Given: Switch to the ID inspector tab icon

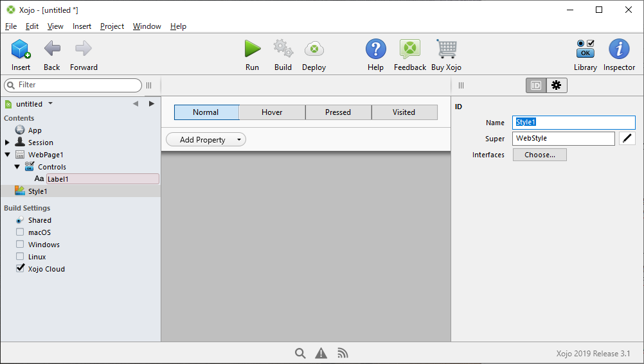Looking at the screenshot, I should point(536,85).
